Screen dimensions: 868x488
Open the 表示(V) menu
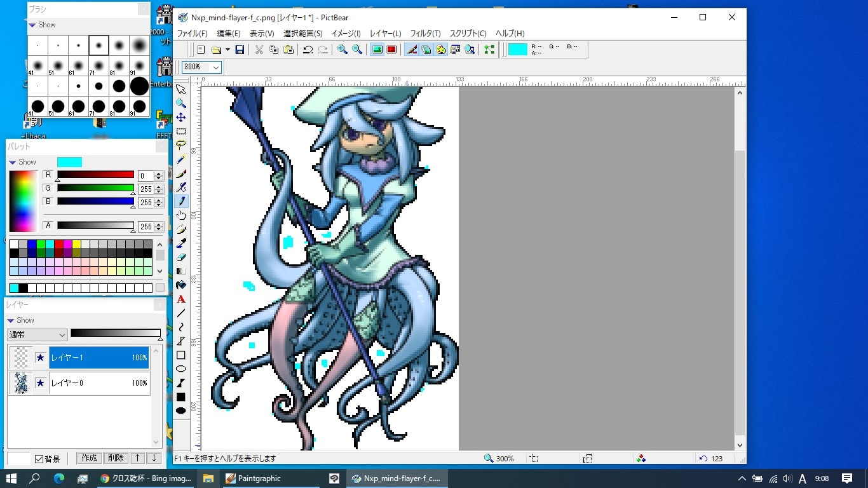pyautogui.click(x=262, y=34)
